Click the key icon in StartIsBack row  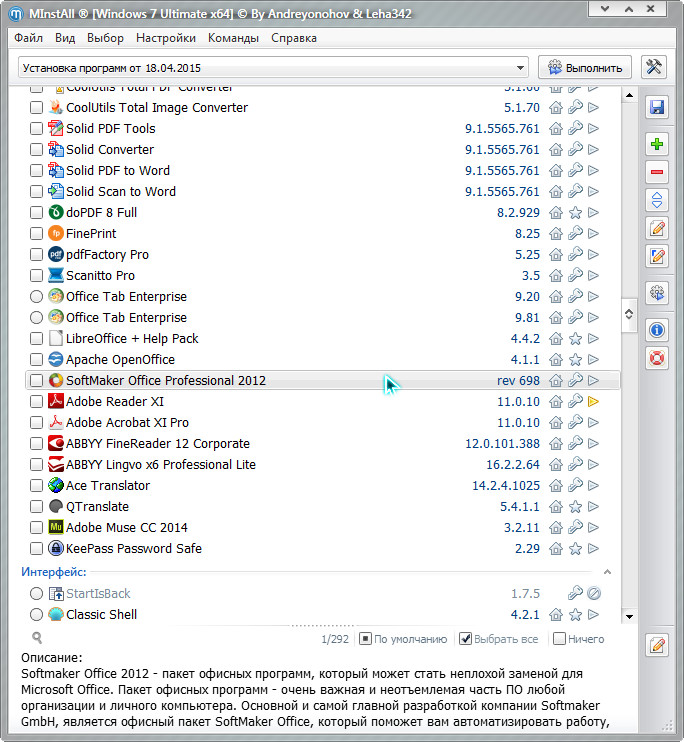[575, 593]
